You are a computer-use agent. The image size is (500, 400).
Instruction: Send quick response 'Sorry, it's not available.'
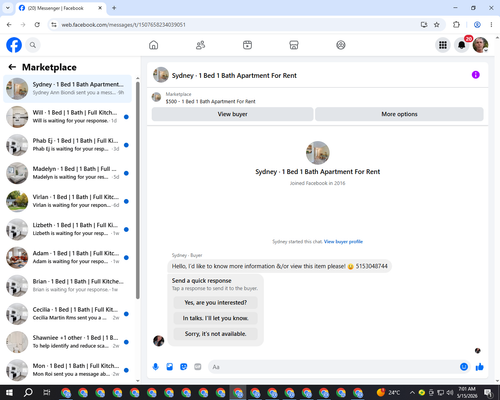coord(216,334)
